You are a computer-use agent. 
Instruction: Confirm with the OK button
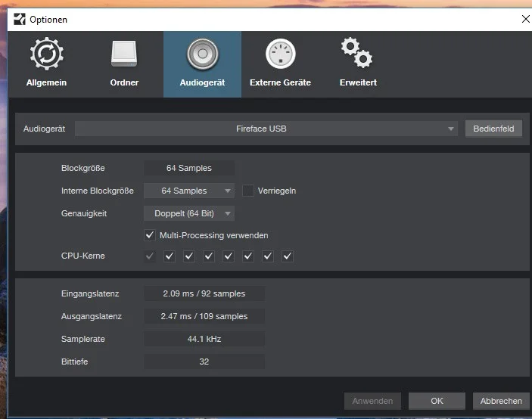point(437,401)
